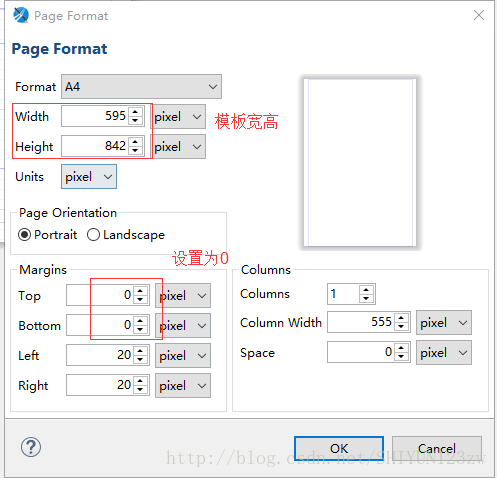497x478 pixels.
Task: Close the Page Format dialog
Action: tap(479, 15)
